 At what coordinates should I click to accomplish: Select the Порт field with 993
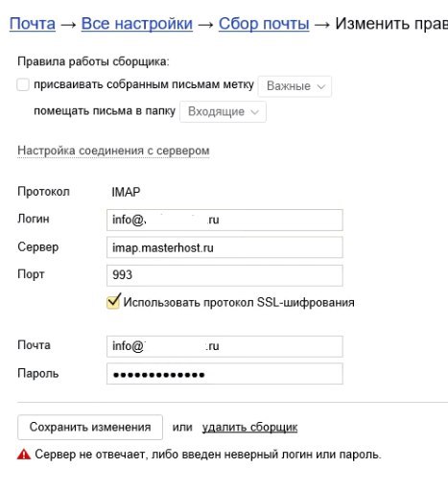click(224, 275)
